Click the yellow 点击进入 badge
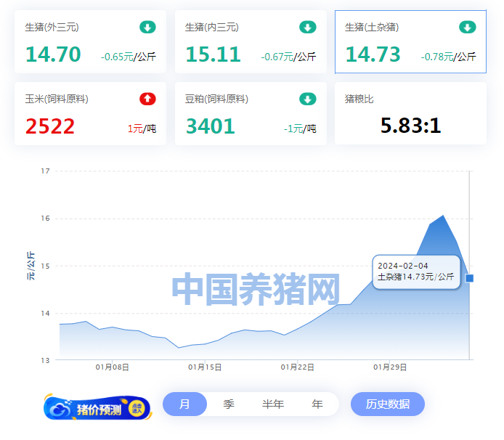 click(136, 409)
